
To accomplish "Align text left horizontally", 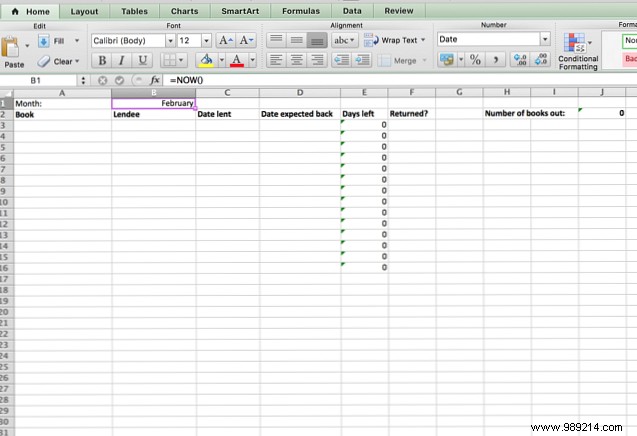I will pyautogui.click(x=276, y=61).
